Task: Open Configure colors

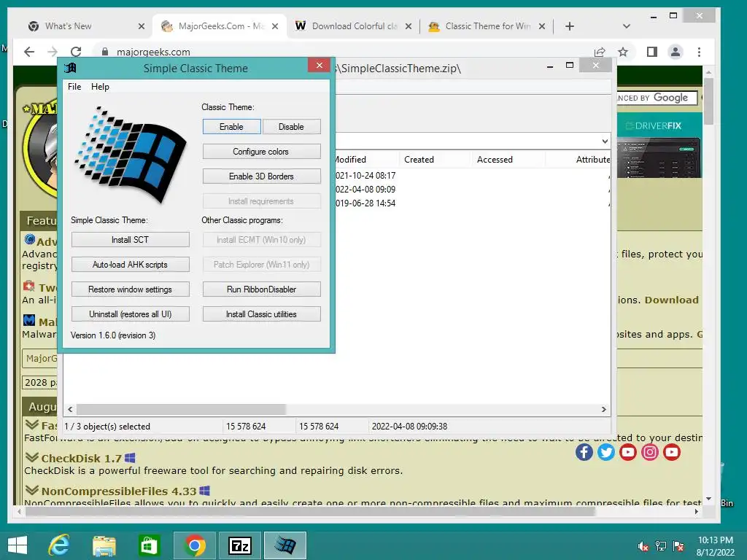Action: click(x=261, y=152)
